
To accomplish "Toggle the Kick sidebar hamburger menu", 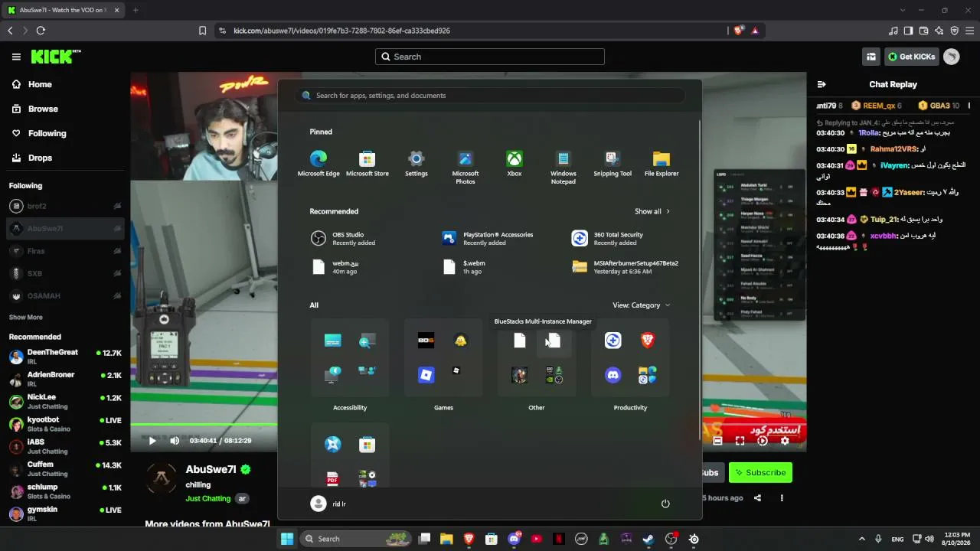I will tap(16, 57).
